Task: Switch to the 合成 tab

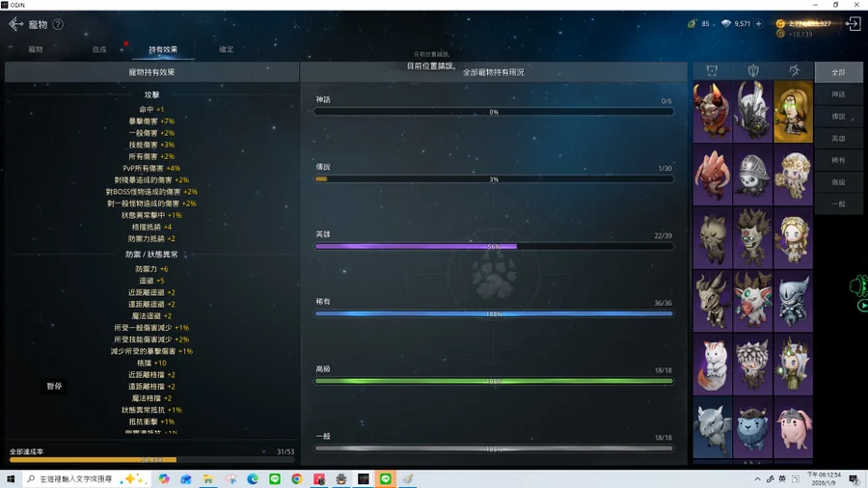Action: [x=99, y=49]
